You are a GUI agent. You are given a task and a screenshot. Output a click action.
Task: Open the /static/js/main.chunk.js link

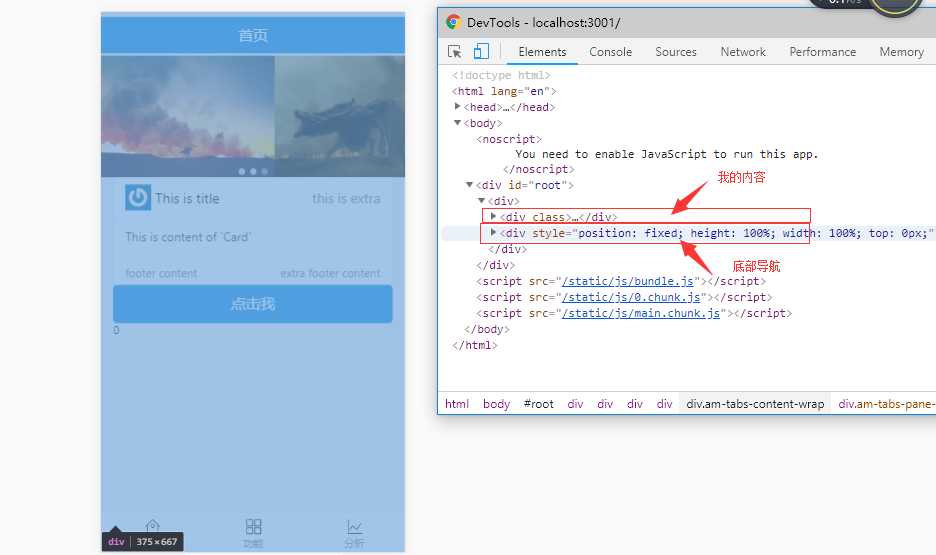point(641,313)
